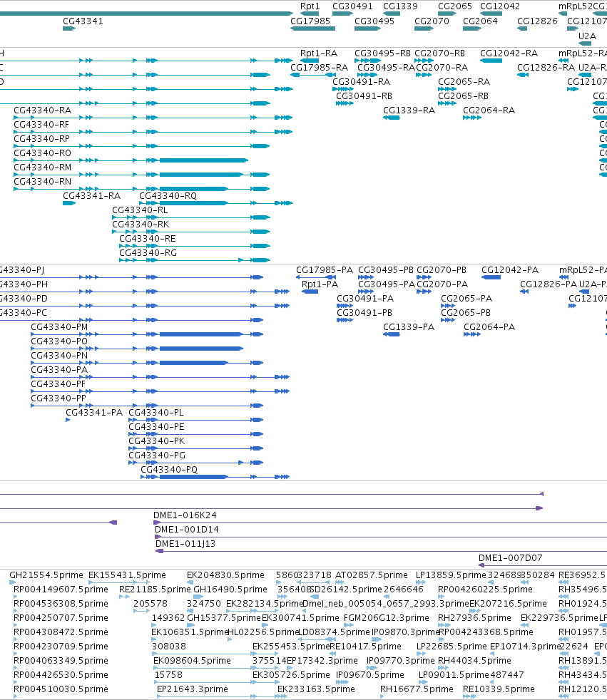Open transcript CG43340-RA label

42,110
